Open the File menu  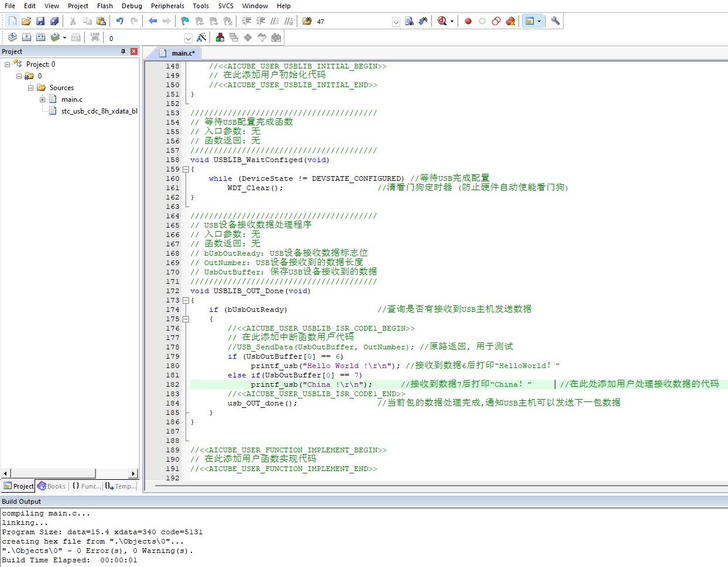[x=10, y=6]
